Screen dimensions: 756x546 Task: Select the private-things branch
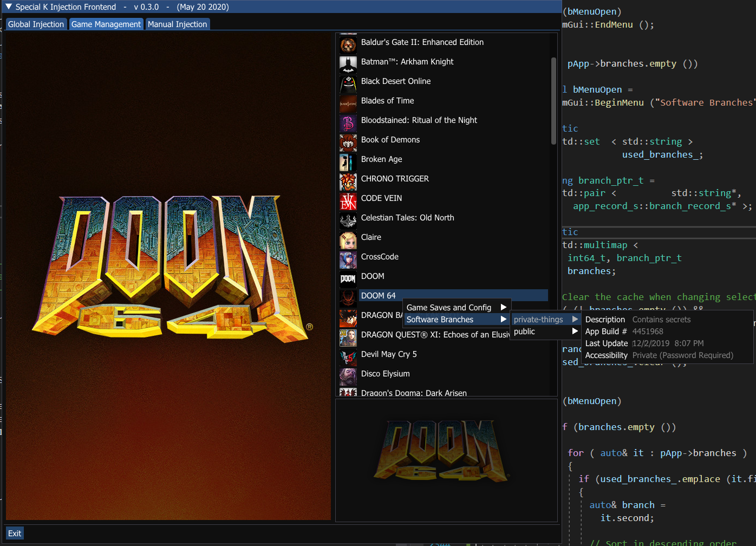click(546, 319)
